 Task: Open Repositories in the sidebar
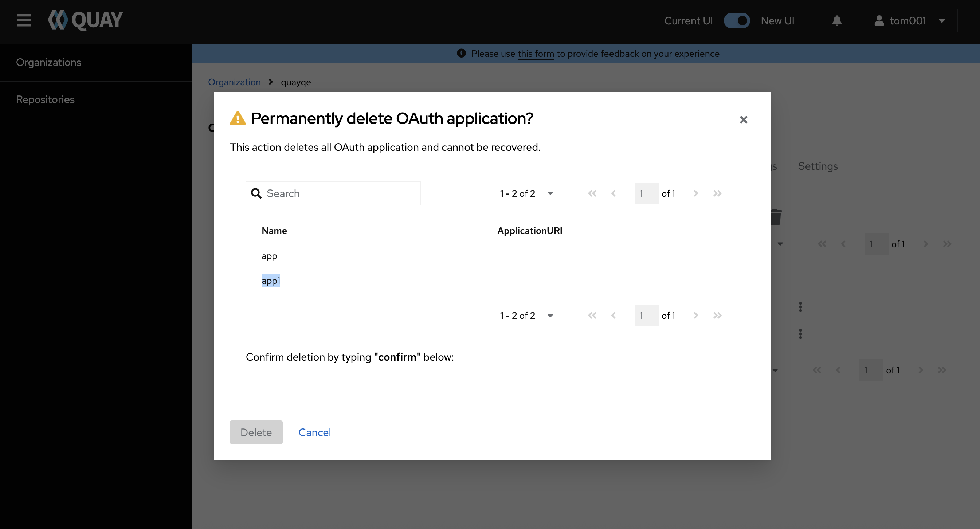45,100
